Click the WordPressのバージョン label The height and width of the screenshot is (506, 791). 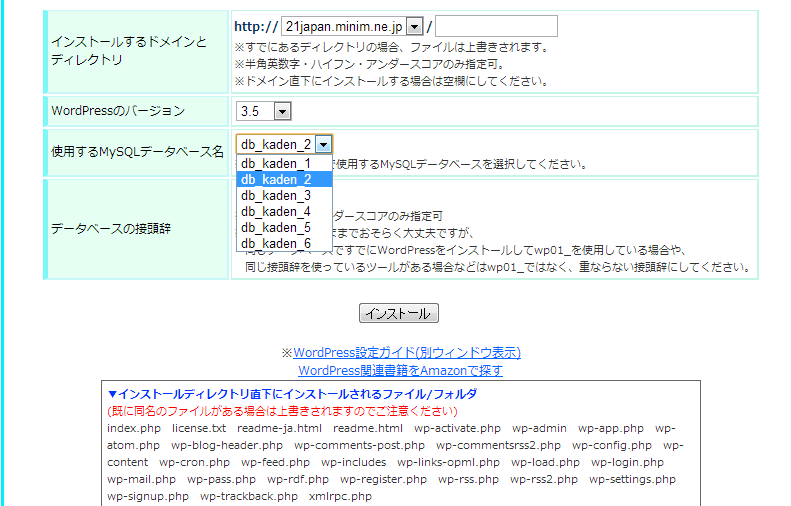pyautogui.click(x=118, y=111)
